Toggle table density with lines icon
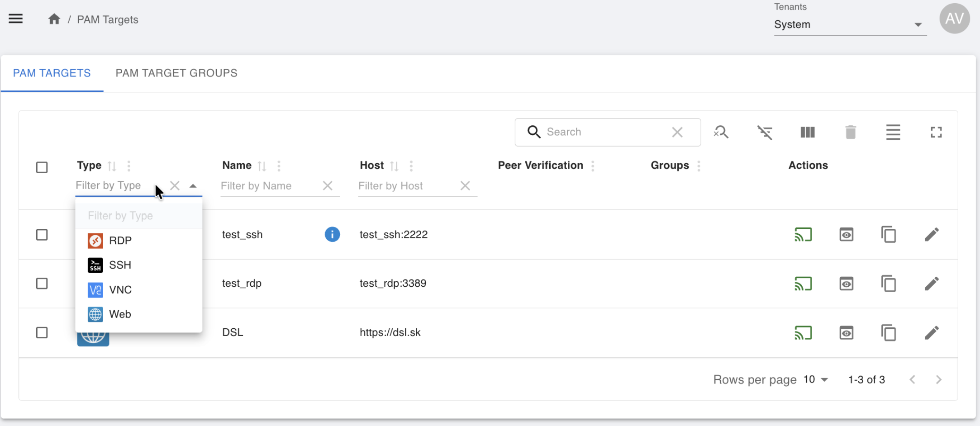This screenshot has width=980, height=426. (x=893, y=133)
